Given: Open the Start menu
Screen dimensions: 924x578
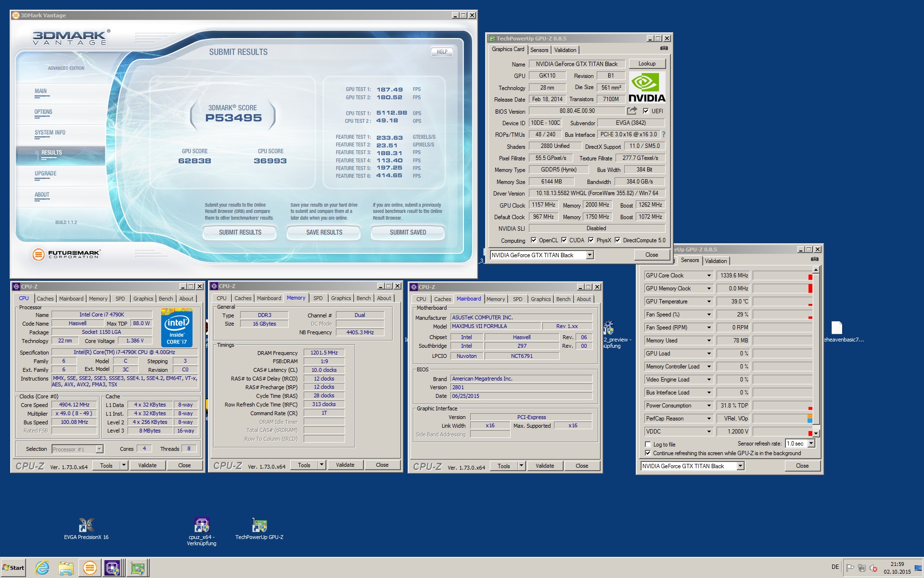Looking at the screenshot, I should pos(13,568).
